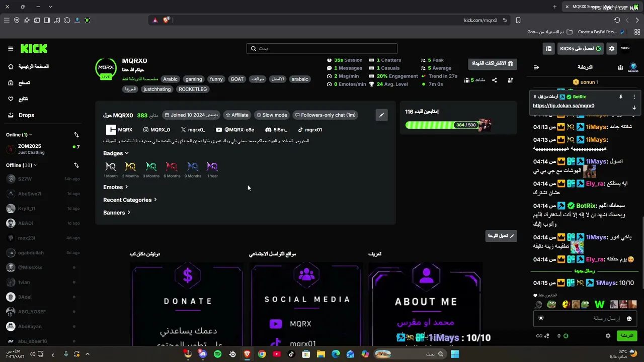Open the Following heart icon in sidebar
The image size is (644, 362).
11,99
